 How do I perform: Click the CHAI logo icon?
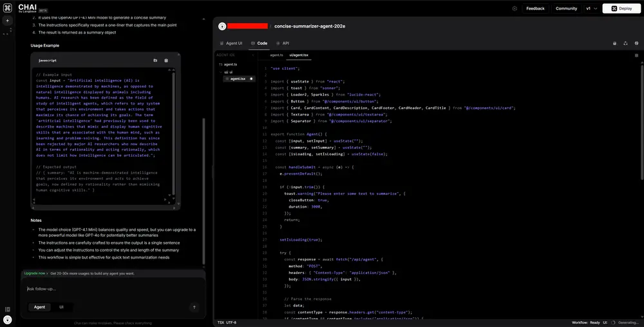(x=7, y=8)
